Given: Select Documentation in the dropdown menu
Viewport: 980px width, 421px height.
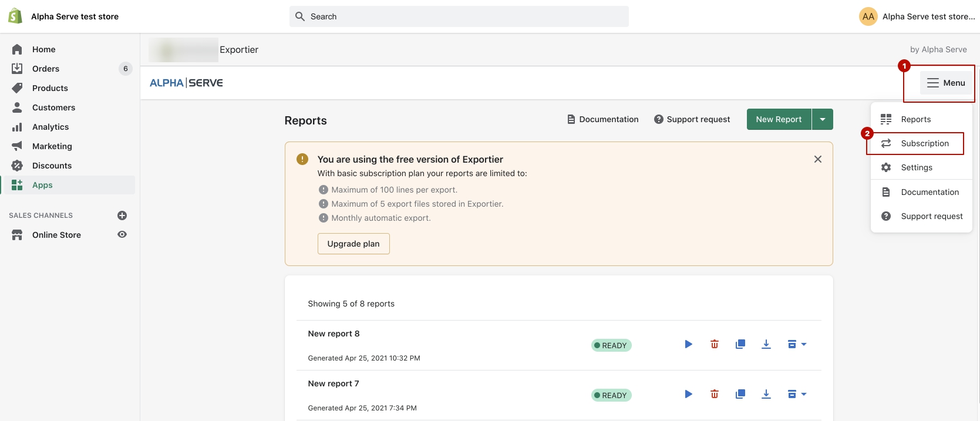Looking at the screenshot, I should point(921,192).
